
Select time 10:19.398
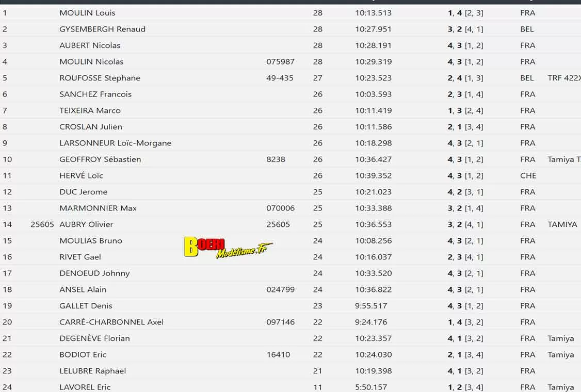[373, 371]
